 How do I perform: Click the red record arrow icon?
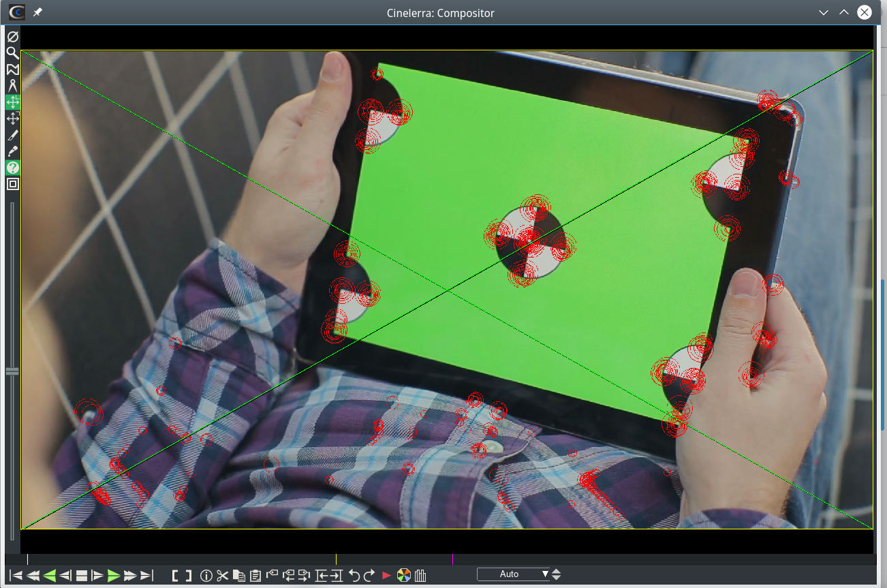(386, 576)
